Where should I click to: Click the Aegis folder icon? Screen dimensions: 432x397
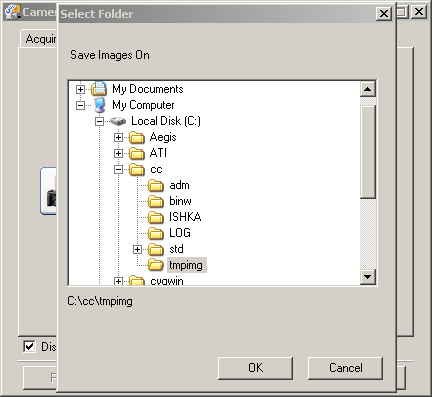click(x=137, y=137)
